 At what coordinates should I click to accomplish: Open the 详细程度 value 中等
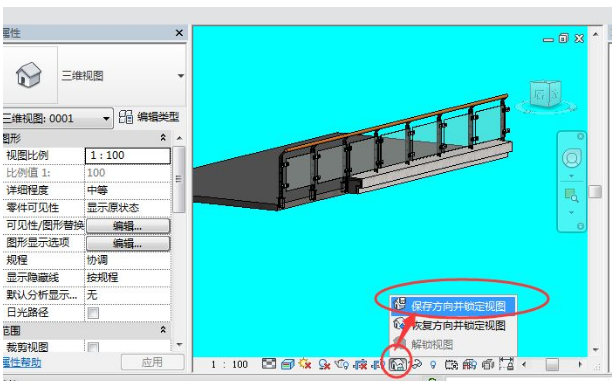[128, 190]
